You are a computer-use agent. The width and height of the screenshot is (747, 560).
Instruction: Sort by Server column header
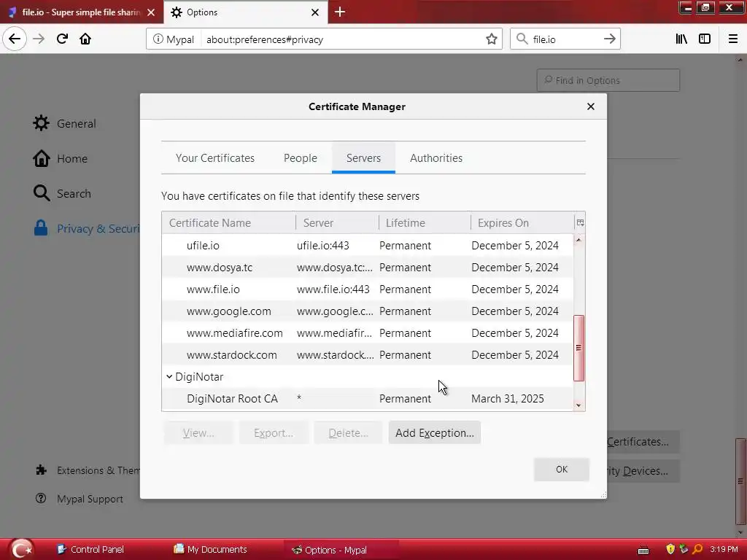point(337,223)
